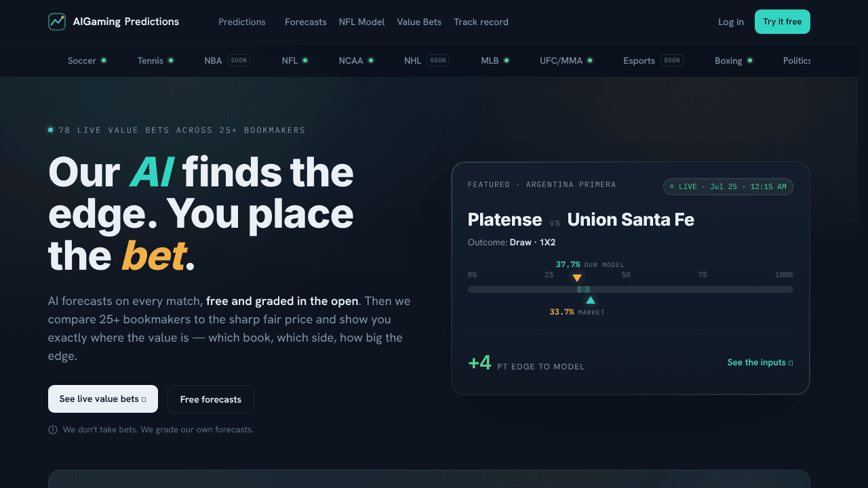Click the info icon beside bets disclaimer

53,430
